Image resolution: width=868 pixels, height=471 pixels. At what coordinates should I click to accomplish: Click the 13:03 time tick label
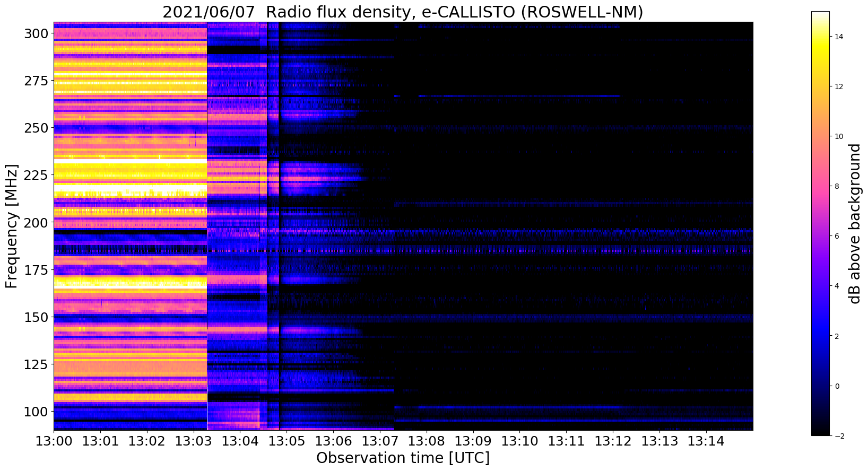194,440
